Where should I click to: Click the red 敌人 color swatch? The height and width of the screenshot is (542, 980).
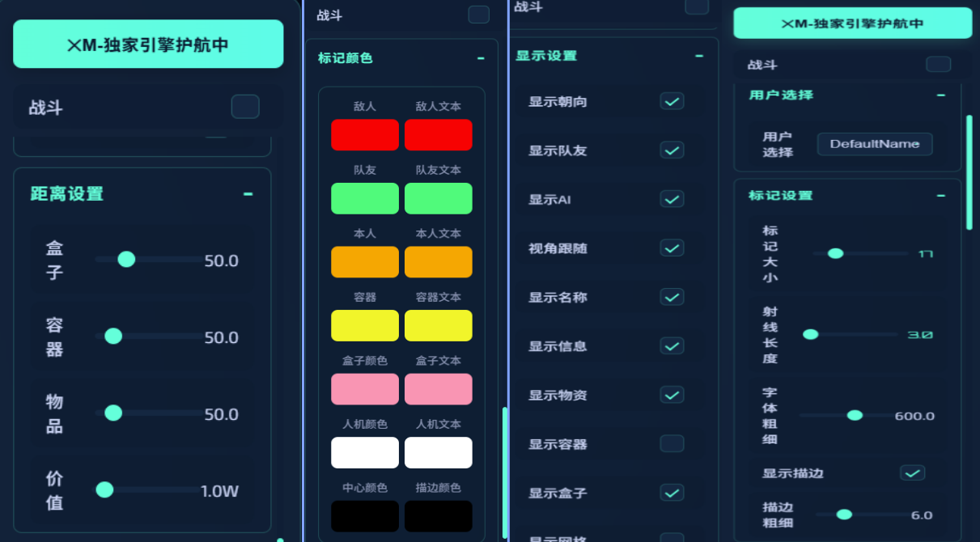364,135
